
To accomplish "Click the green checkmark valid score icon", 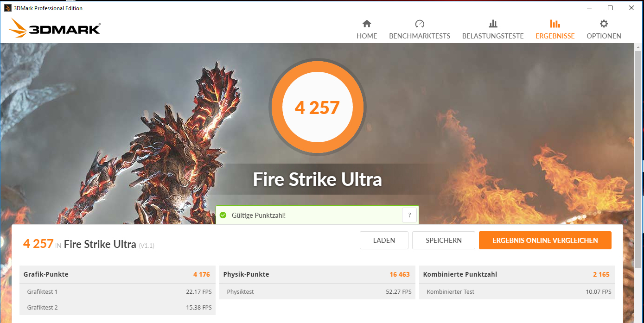I will click(x=223, y=215).
